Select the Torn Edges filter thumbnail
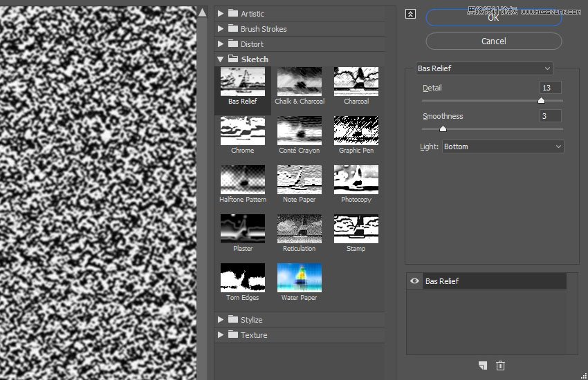The height and width of the screenshot is (380, 588). click(x=242, y=278)
